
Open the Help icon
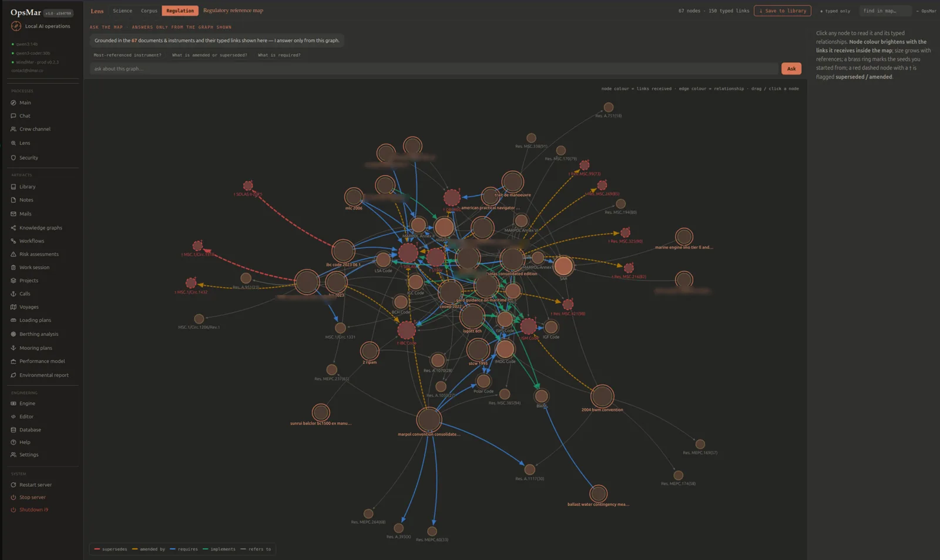tap(14, 443)
